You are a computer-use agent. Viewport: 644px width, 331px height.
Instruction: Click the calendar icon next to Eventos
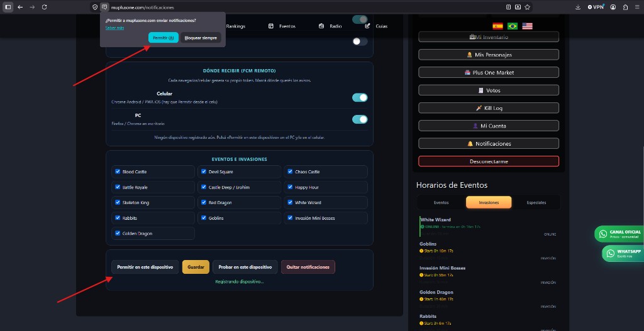[x=271, y=26]
